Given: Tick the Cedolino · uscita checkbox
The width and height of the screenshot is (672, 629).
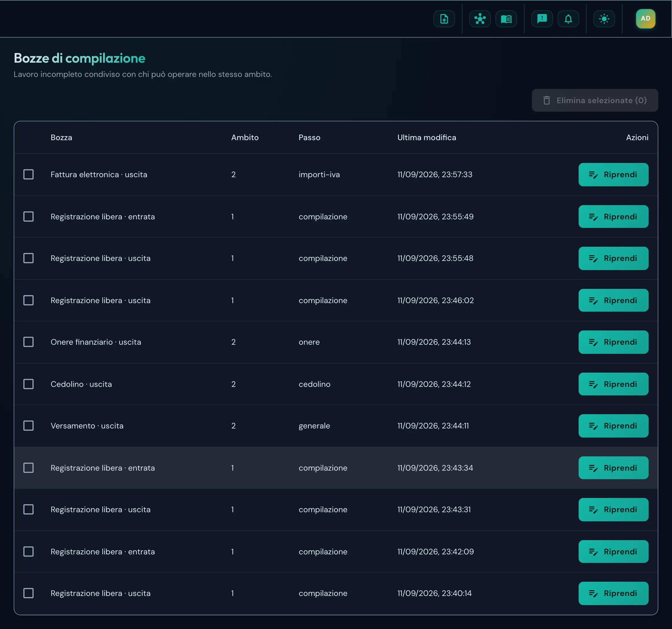Looking at the screenshot, I should click(x=28, y=384).
